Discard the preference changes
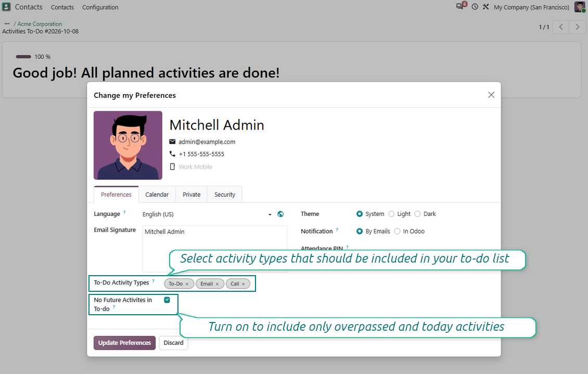 click(x=173, y=343)
